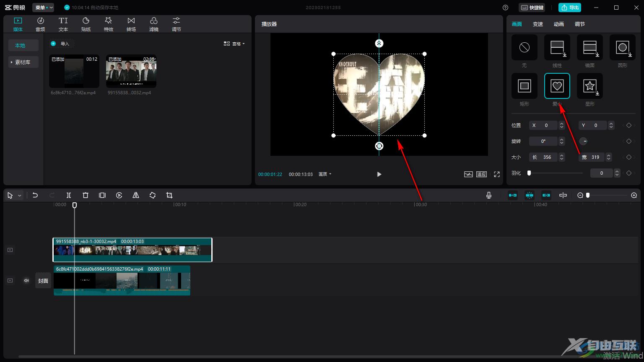The width and height of the screenshot is (644, 362).
Task: Click the 长 length stepper arrows
Action: click(562, 157)
